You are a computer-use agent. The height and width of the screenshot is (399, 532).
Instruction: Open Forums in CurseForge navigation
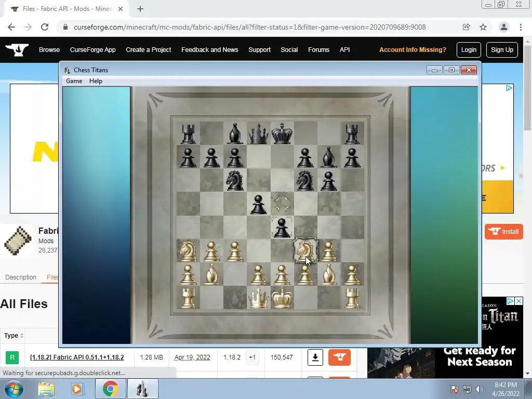pyautogui.click(x=318, y=49)
